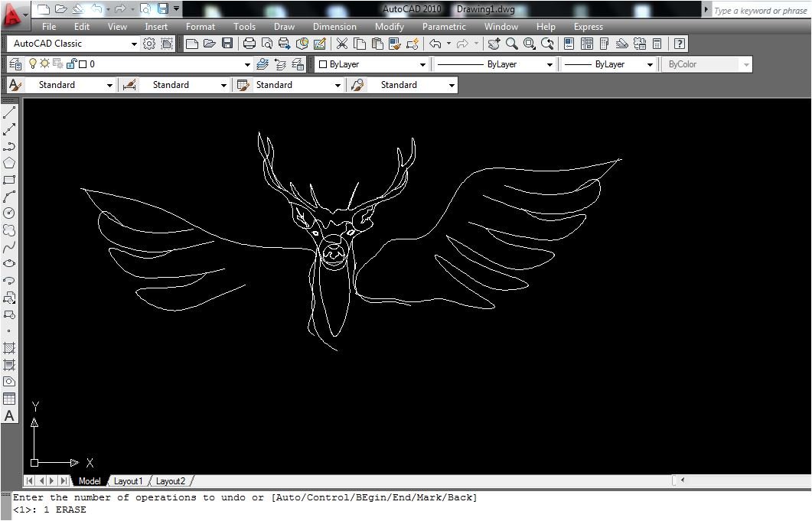The height and width of the screenshot is (521, 812).
Task: Select the Line tool in Draw toolbar
Action: [x=9, y=112]
